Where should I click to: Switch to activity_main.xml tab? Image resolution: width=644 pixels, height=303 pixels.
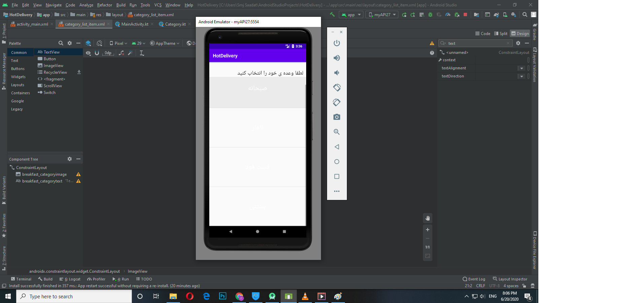(x=32, y=24)
